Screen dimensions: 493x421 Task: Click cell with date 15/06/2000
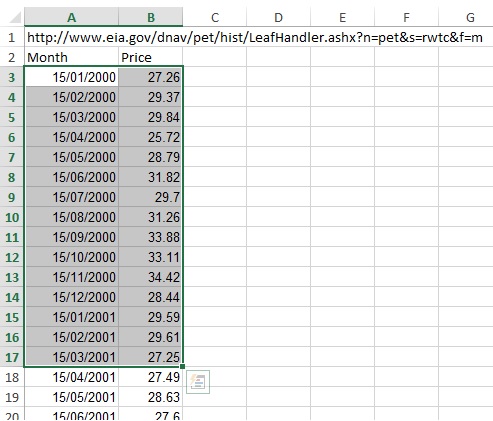[x=71, y=177]
